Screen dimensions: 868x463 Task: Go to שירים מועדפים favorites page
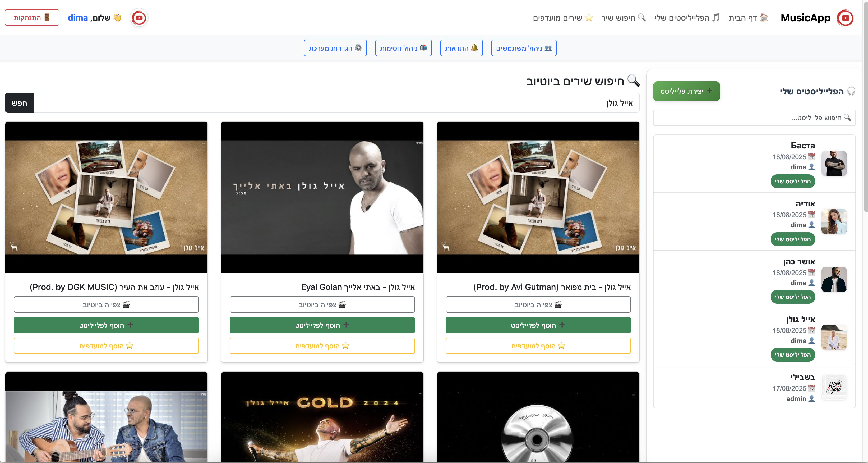(562, 18)
